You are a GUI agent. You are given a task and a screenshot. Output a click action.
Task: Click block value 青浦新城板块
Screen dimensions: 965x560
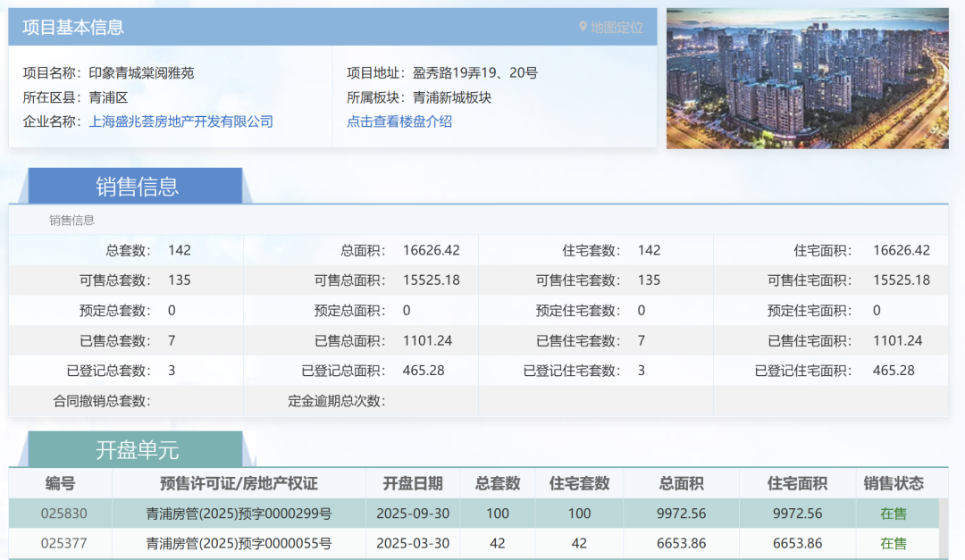point(452,98)
